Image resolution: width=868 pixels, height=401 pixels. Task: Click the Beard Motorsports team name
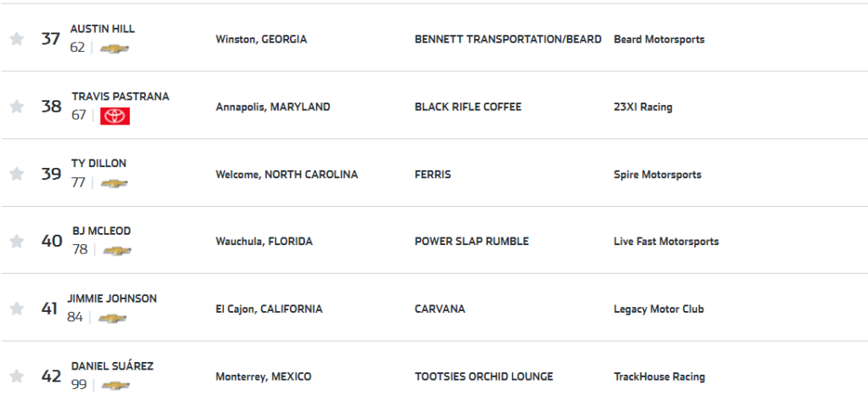point(659,40)
